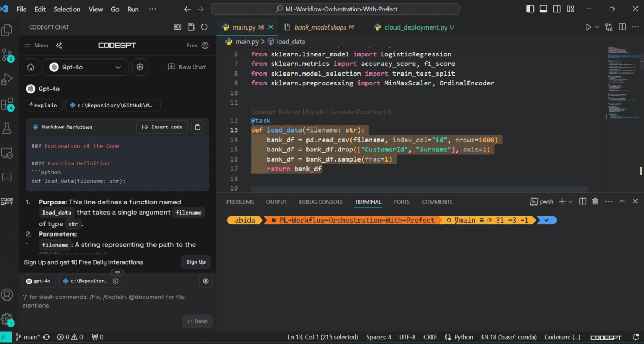
Task: Go back in navigation history
Action: [187, 9]
